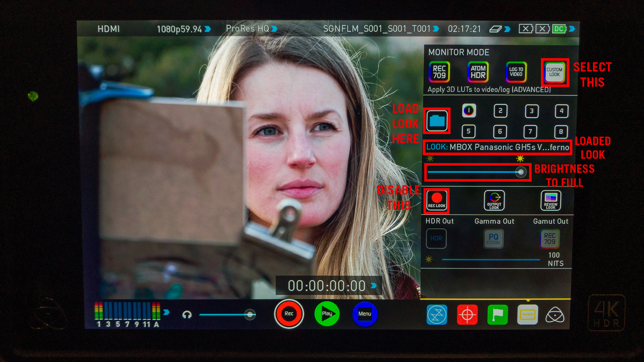Open the SGNFLM_S001_S001_T001 file name menu
Image resolution: width=644 pixels, height=362 pixels.
click(x=381, y=29)
